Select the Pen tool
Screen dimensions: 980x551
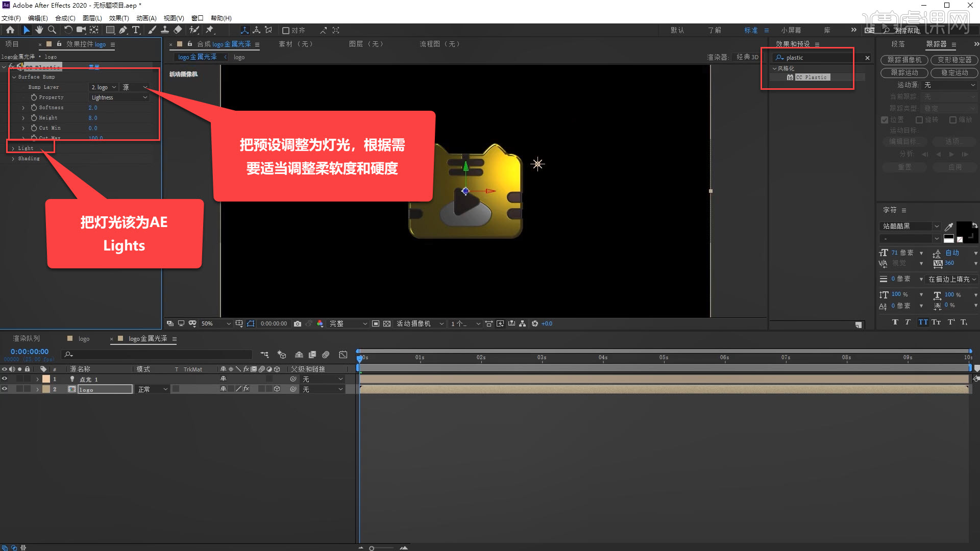click(x=123, y=30)
